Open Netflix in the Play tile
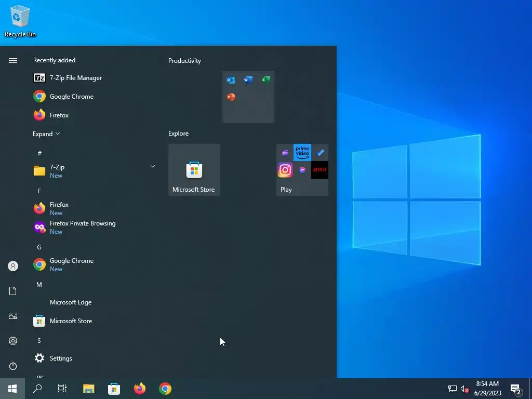532x399 pixels. (x=320, y=170)
